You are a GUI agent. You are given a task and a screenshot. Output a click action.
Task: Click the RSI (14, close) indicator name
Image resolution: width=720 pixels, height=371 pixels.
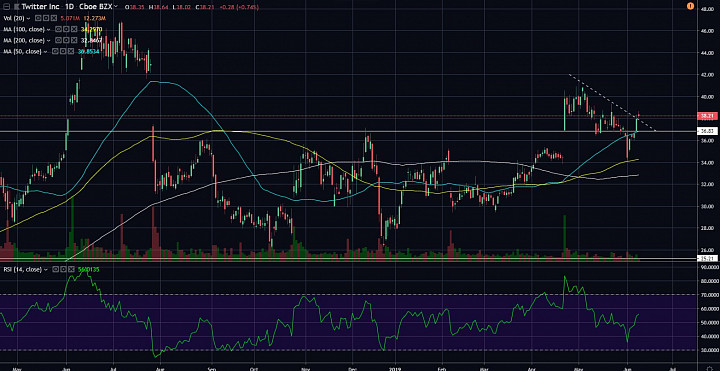pyautogui.click(x=22, y=270)
